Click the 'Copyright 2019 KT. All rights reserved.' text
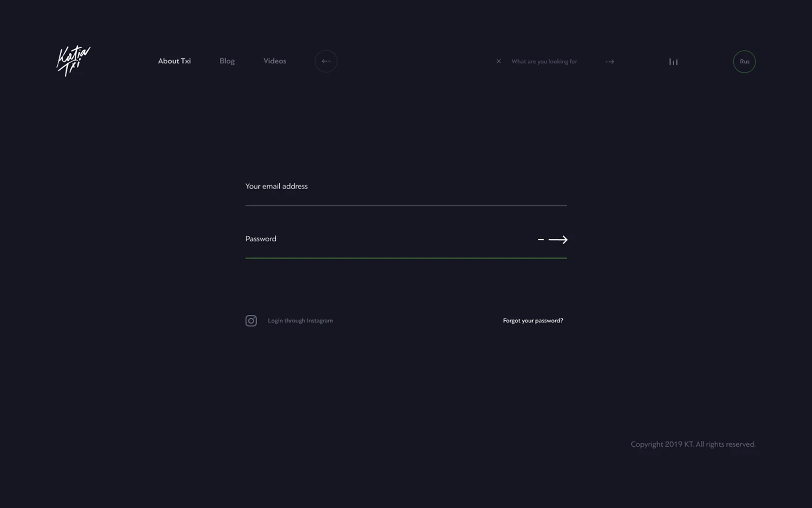812x508 pixels. pos(693,444)
